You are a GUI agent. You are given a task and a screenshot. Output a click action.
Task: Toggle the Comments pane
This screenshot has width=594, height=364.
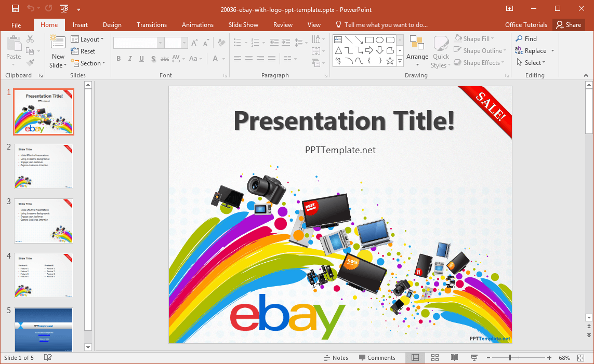[x=377, y=358]
